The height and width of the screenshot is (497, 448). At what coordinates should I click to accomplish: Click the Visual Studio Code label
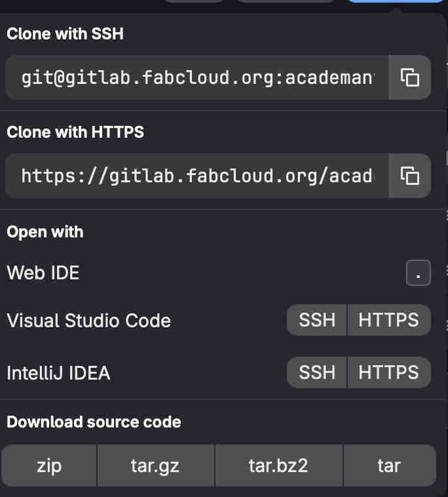click(88, 321)
